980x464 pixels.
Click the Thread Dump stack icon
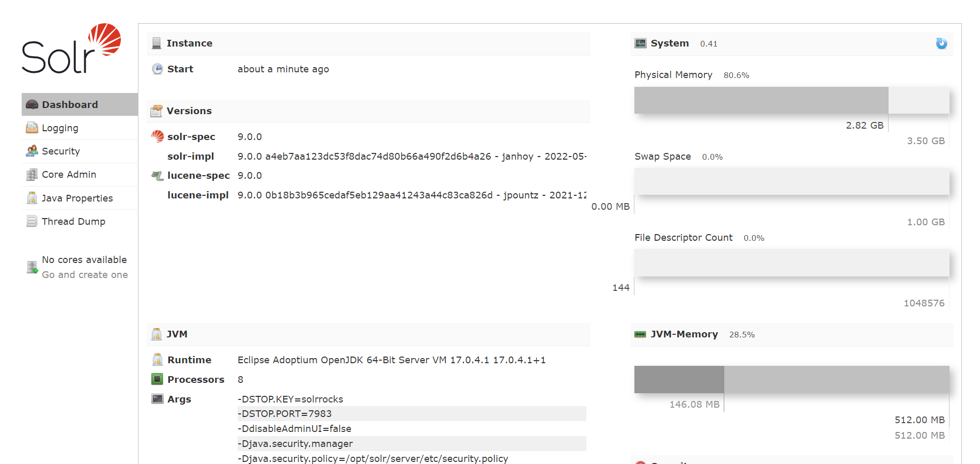(32, 221)
